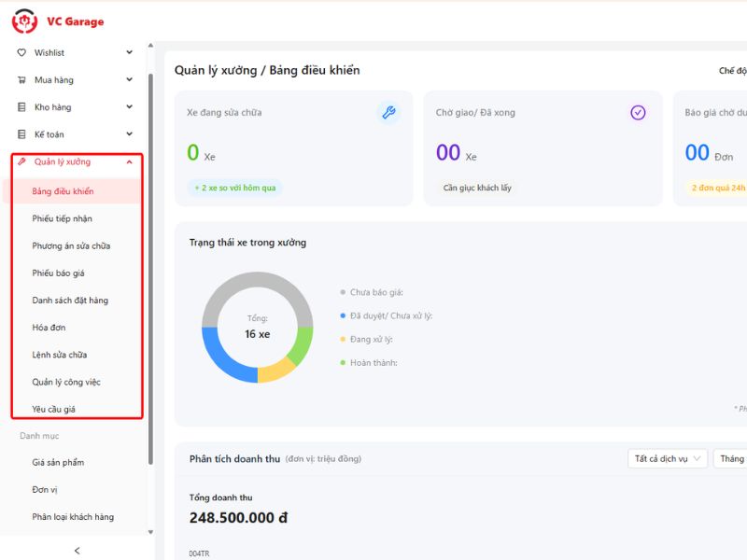747x560 pixels.
Task: Open Lệnh sửa chữa menu item
Action: point(60,355)
